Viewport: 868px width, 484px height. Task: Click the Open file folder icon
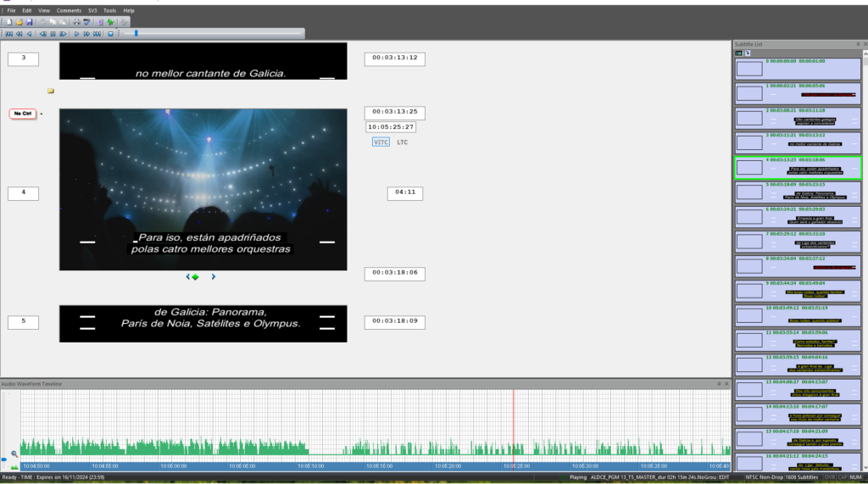[18, 21]
